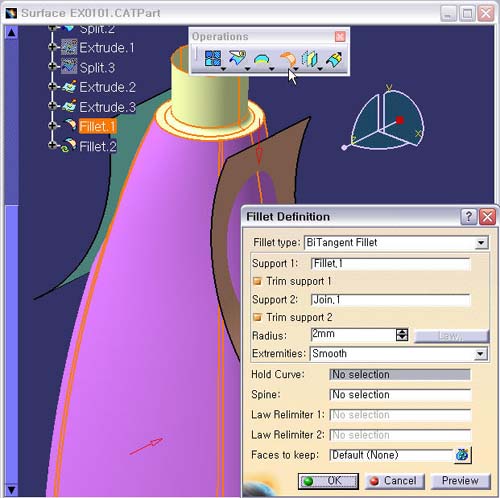Click the Preview button
This screenshot has width=500, height=498.
pyautogui.click(x=460, y=481)
